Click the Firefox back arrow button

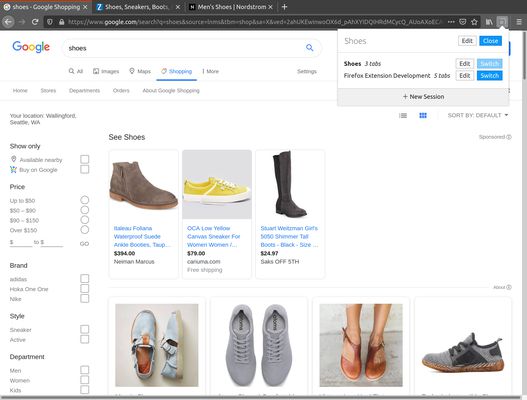pos(8,22)
